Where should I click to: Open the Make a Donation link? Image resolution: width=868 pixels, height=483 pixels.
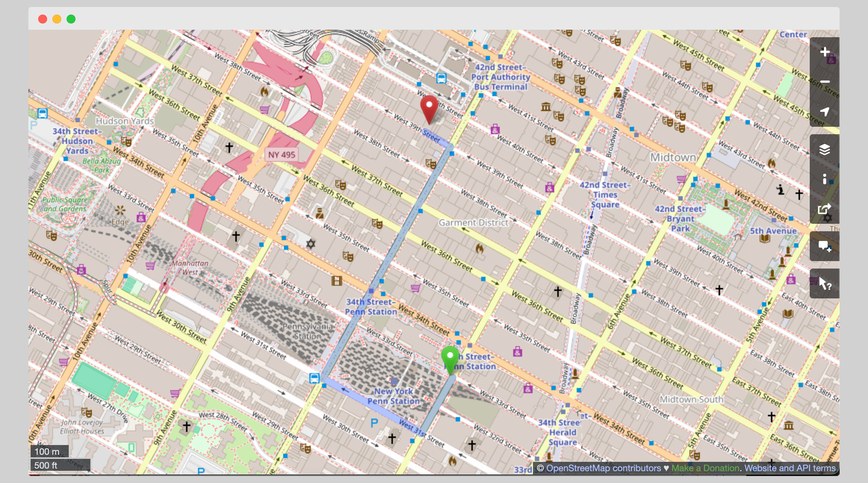pos(705,468)
